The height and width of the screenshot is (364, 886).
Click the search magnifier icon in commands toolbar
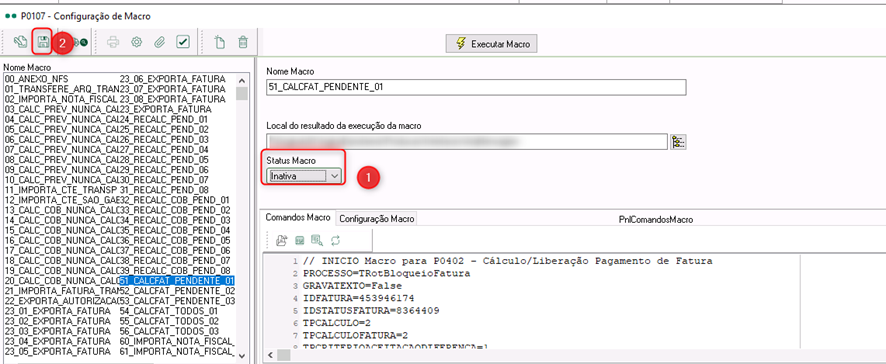click(x=317, y=241)
